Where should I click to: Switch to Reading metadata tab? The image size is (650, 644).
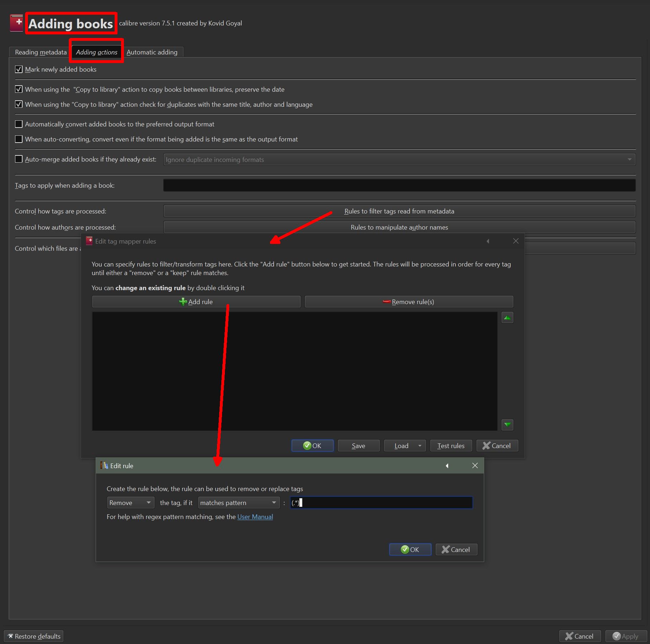pyautogui.click(x=41, y=52)
